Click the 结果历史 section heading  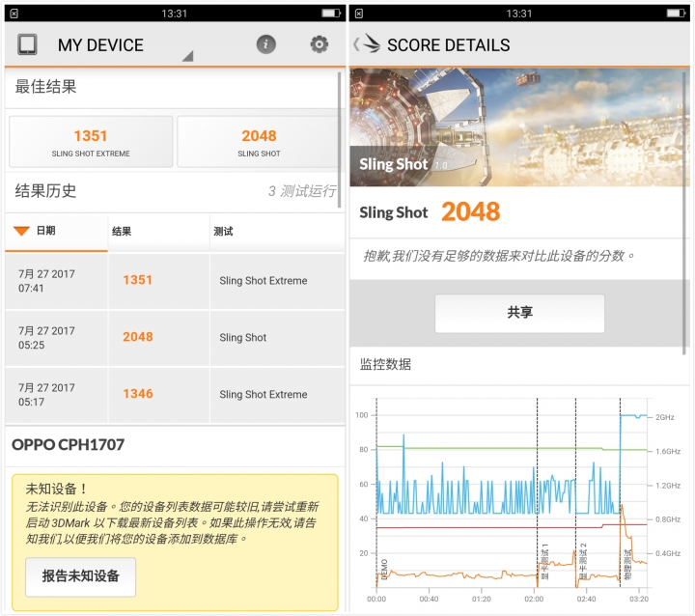pyautogui.click(x=45, y=191)
